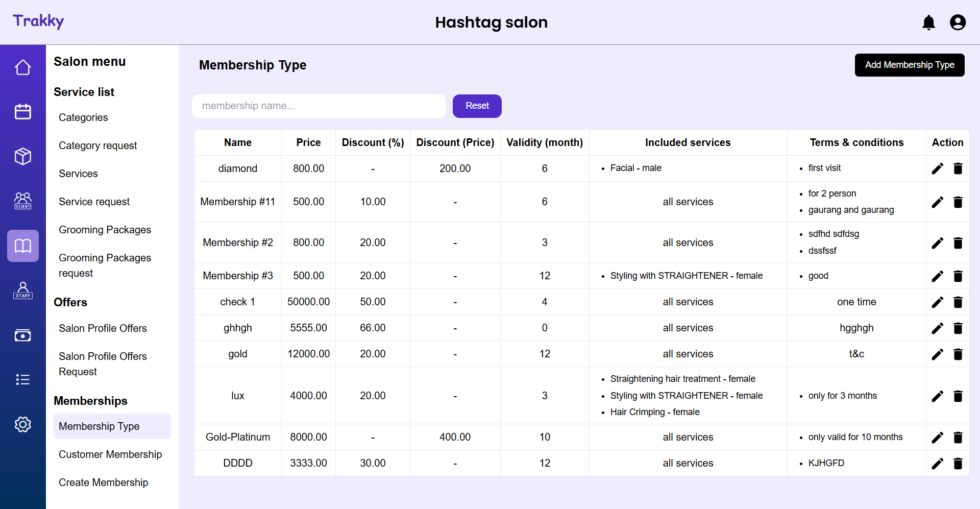Open Customer Membership menu item
Screen dimensions: 980x509
(110, 454)
